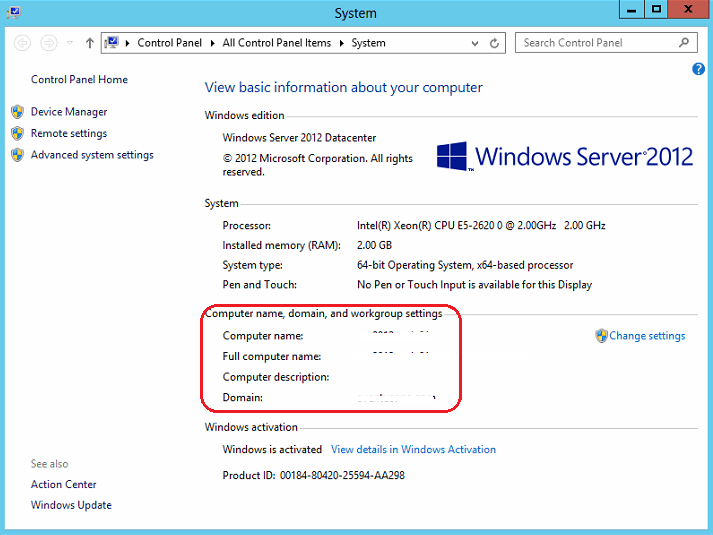The width and height of the screenshot is (713, 535).
Task: Open View details in Windows Activation
Action: [413, 449]
